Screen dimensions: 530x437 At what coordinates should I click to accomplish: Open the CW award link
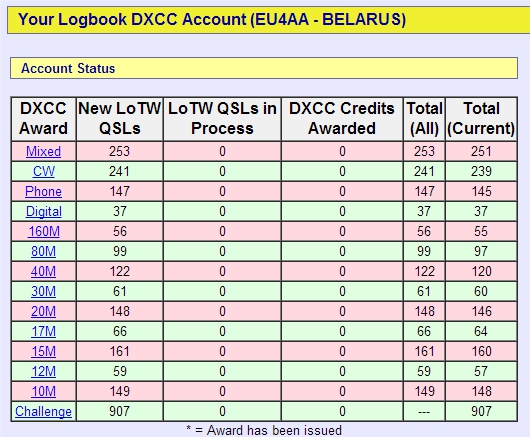click(x=43, y=171)
